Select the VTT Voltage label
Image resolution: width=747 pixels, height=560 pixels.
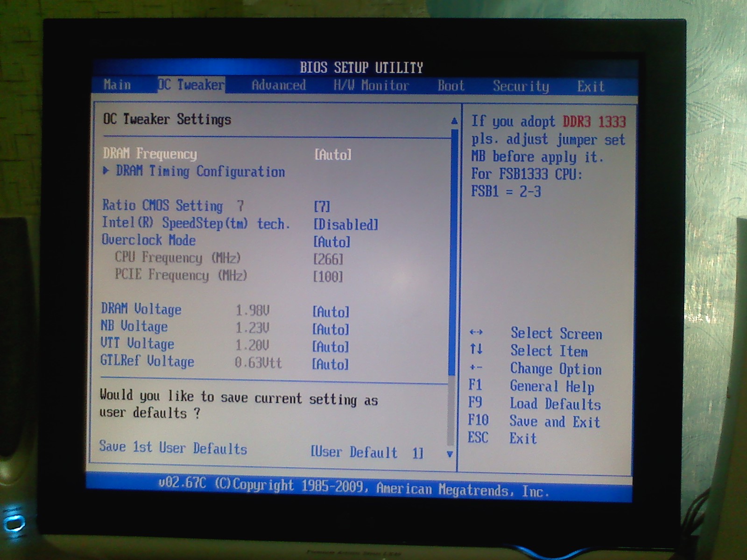tap(137, 343)
